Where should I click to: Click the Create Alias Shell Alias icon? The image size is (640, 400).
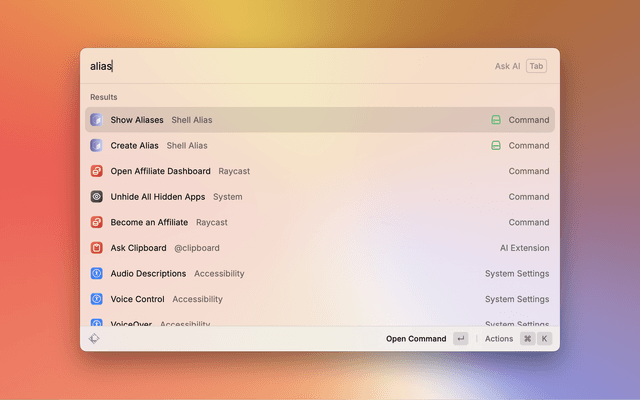[x=97, y=146]
